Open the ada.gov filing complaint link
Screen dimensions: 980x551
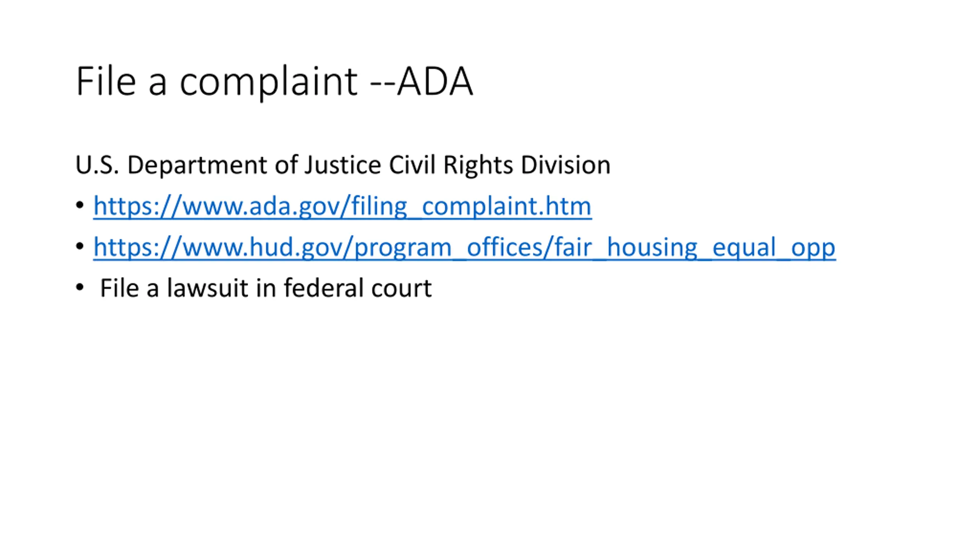(x=342, y=207)
